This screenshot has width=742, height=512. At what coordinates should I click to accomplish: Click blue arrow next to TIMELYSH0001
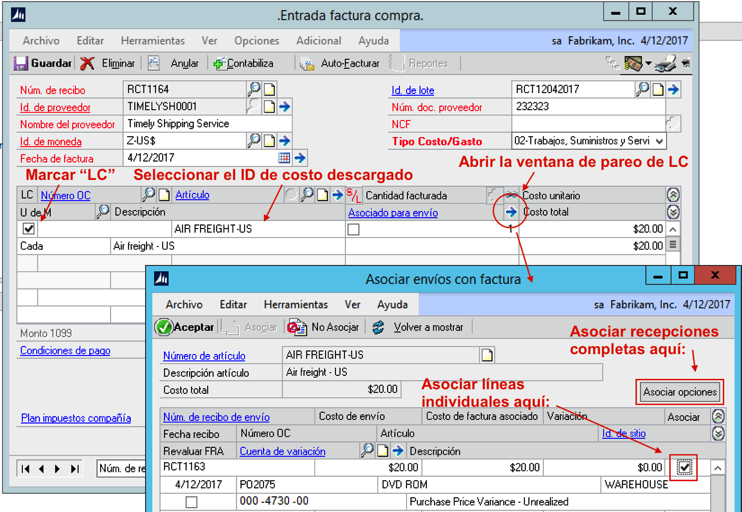point(284,106)
